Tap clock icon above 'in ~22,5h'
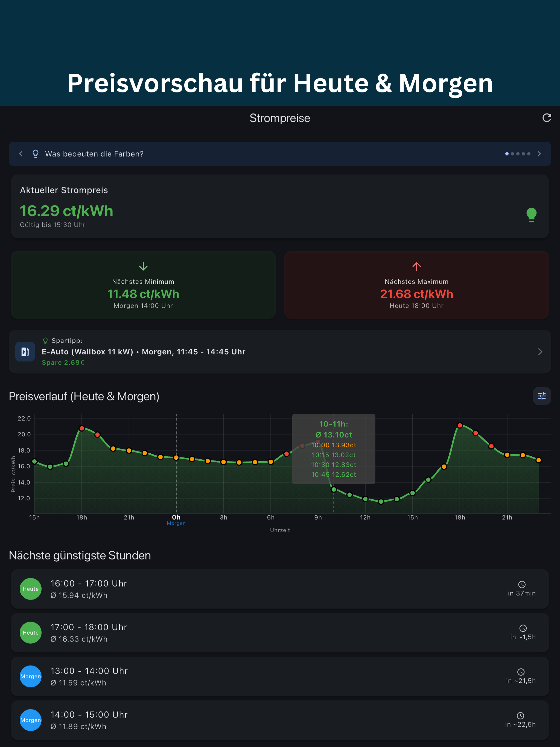This screenshot has width=560, height=747. pyautogui.click(x=520, y=716)
